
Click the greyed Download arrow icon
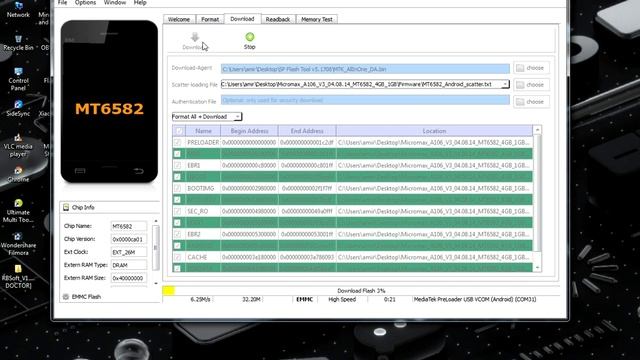point(195,37)
